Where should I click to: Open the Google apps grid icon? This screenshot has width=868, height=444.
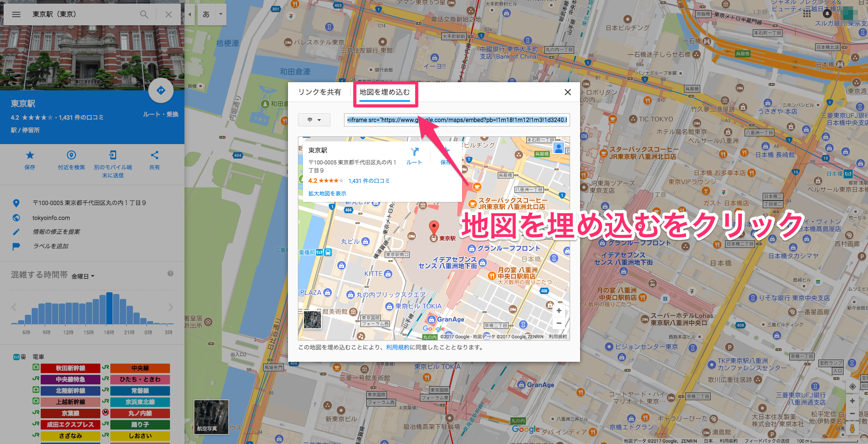coord(807,14)
